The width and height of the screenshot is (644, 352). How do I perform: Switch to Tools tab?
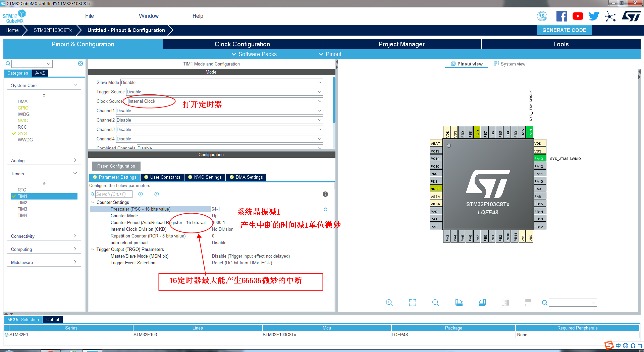[x=561, y=44]
